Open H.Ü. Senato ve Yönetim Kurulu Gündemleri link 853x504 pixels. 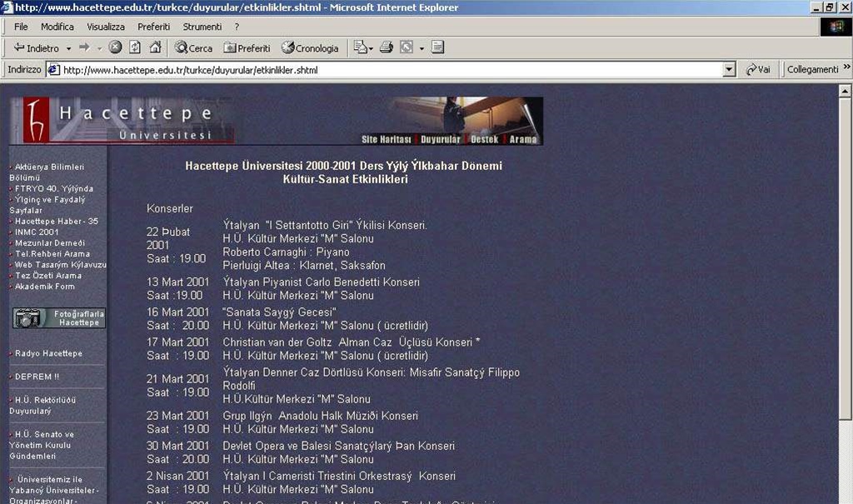pos(42,445)
